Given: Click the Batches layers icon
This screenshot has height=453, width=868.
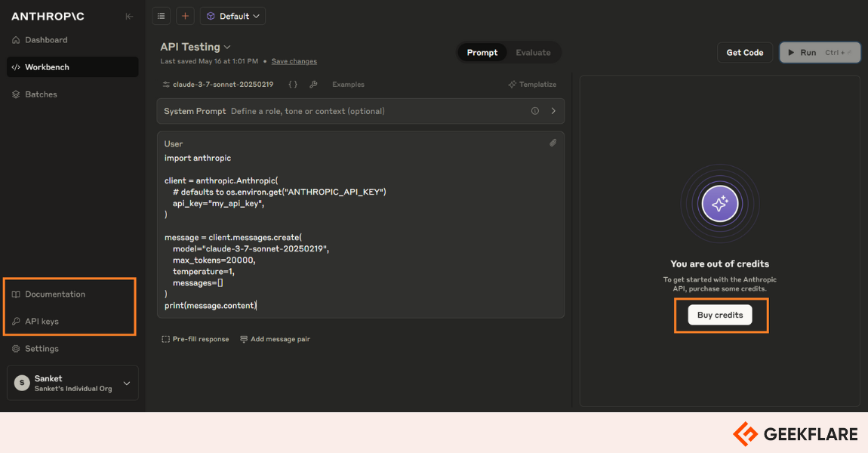Looking at the screenshot, I should 16,94.
